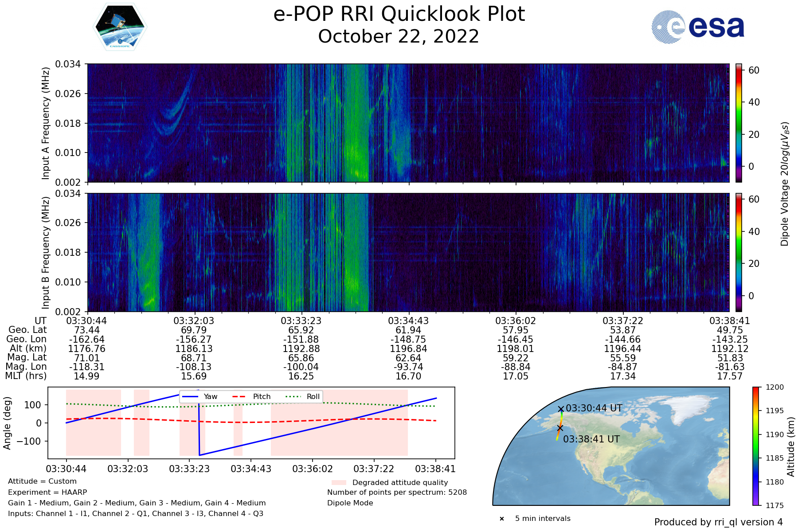Click the 'Dipole Mode' text
The height and width of the screenshot is (532, 798).
(x=350, y=503)
